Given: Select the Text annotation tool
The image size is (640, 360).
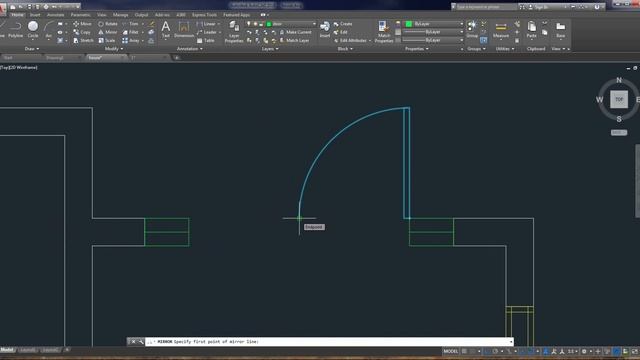Looking at the screenshot, I should pyautogui.click(x=165, y=30).
